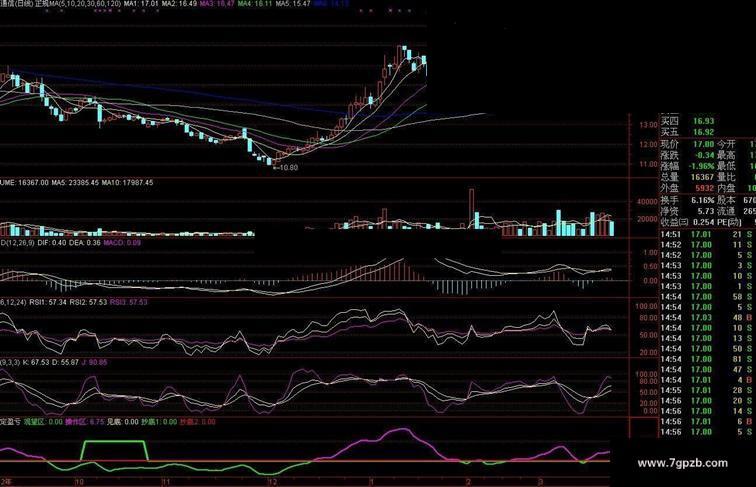Click the month 11 date axis label
This screenshot has width=756, height=487.
click(x=165, y=482)
